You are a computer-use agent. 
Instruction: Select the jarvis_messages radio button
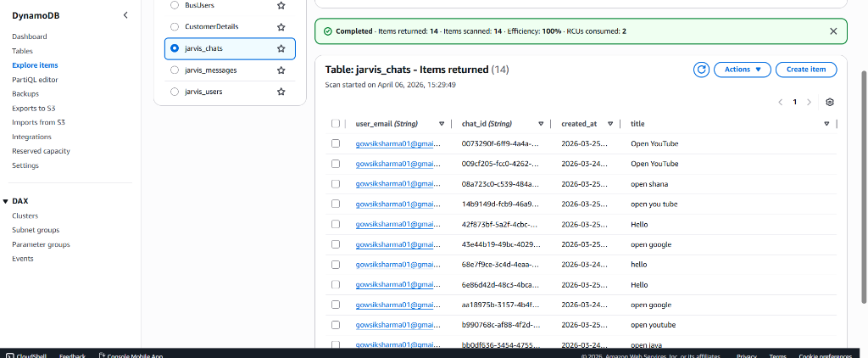[175, 70]
